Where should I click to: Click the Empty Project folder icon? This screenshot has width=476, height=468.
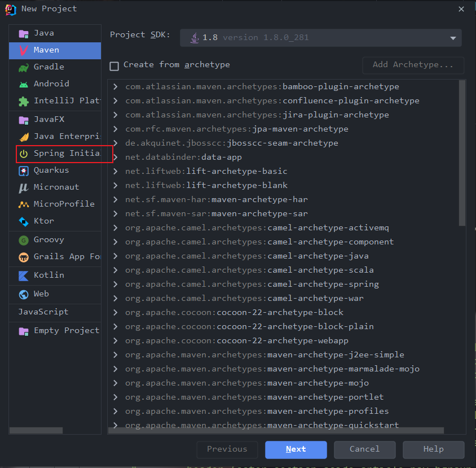23,331
